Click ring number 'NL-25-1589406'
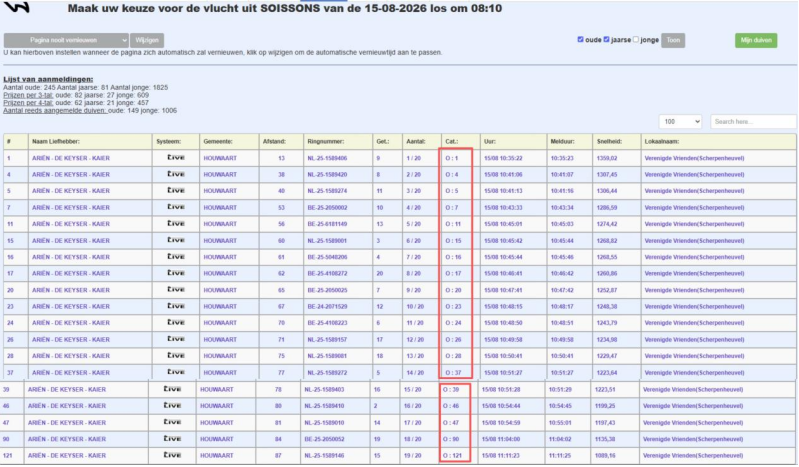The width and height of the screenshot is (799, 467). pyautogui.click(x=327, y=158)
